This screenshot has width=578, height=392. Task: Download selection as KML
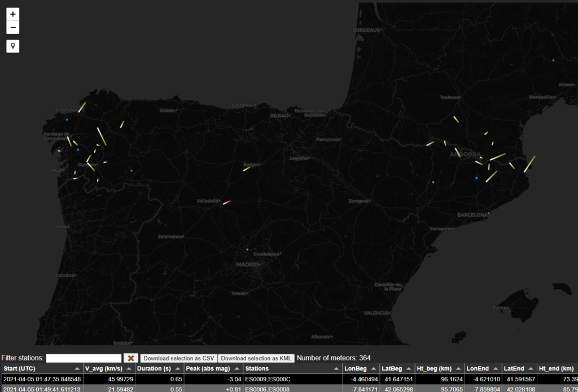pos(256,358)
